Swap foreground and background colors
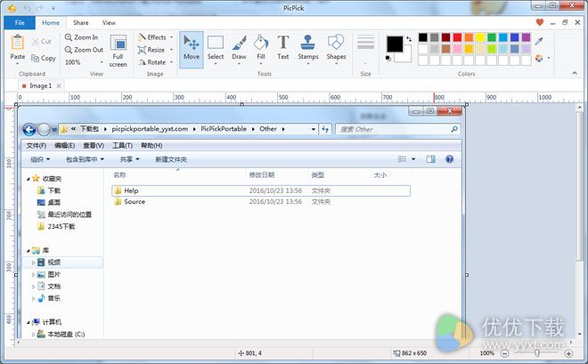Screen dimensions: 588x364 tap(409, 38)
